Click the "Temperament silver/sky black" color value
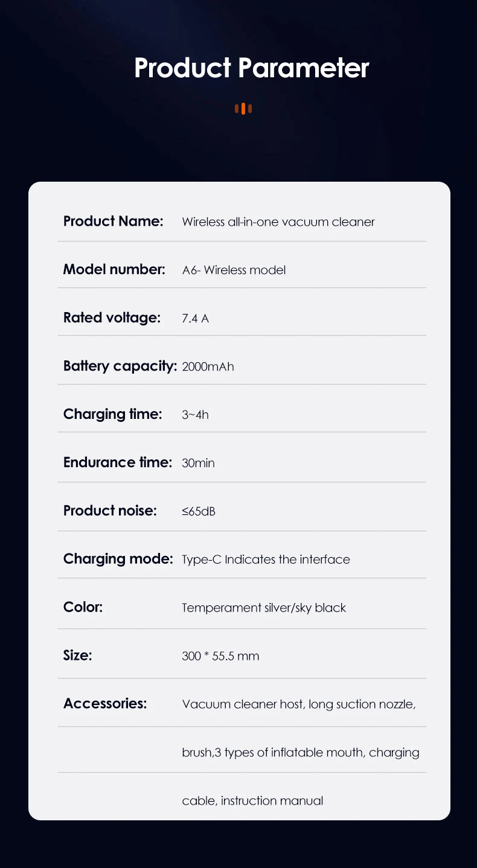This screenshot has height=868, width=477. (264, 608)
